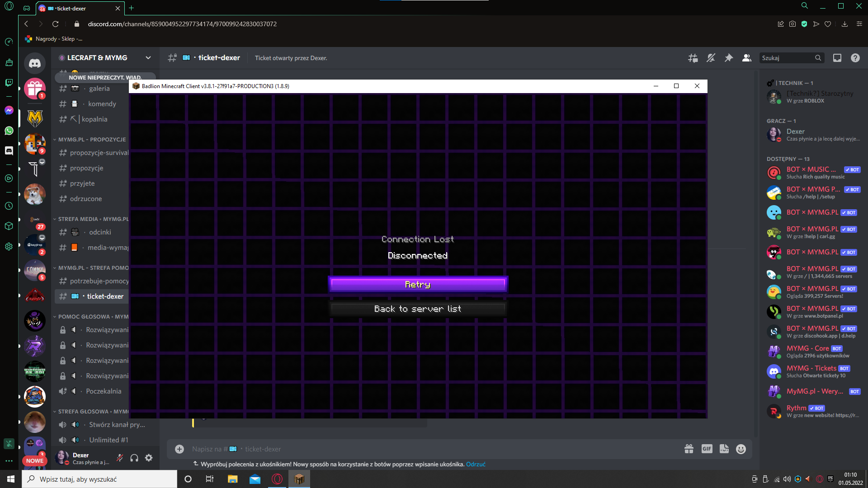Image resolution: width=868 pixels, height=488 pixels.
Task: Open the Inbox icon in header
Action: (837, 58)
